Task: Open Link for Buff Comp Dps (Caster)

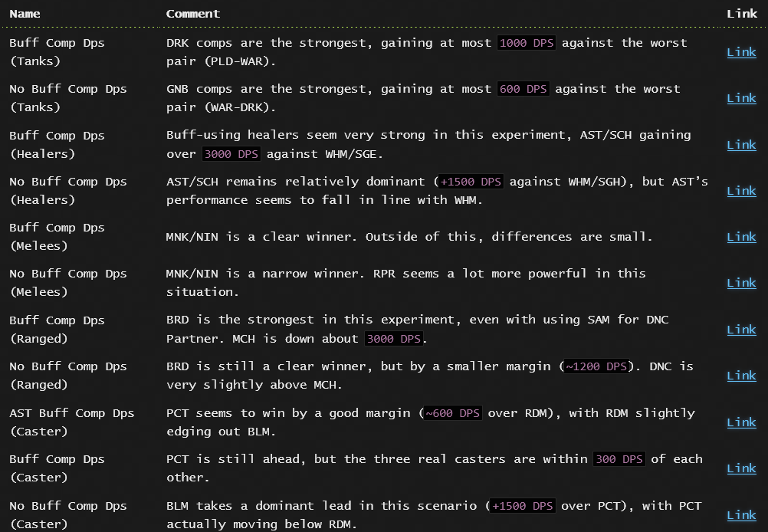Action: (741, 468)
